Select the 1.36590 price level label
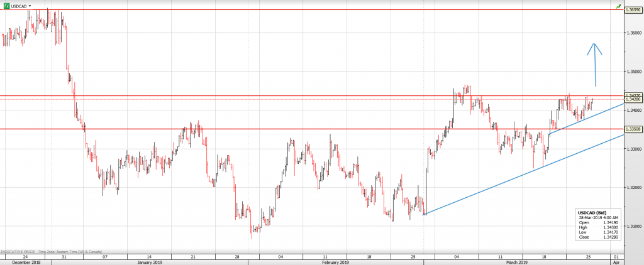This screenshot has height=265, width=644. pos(632,10)
